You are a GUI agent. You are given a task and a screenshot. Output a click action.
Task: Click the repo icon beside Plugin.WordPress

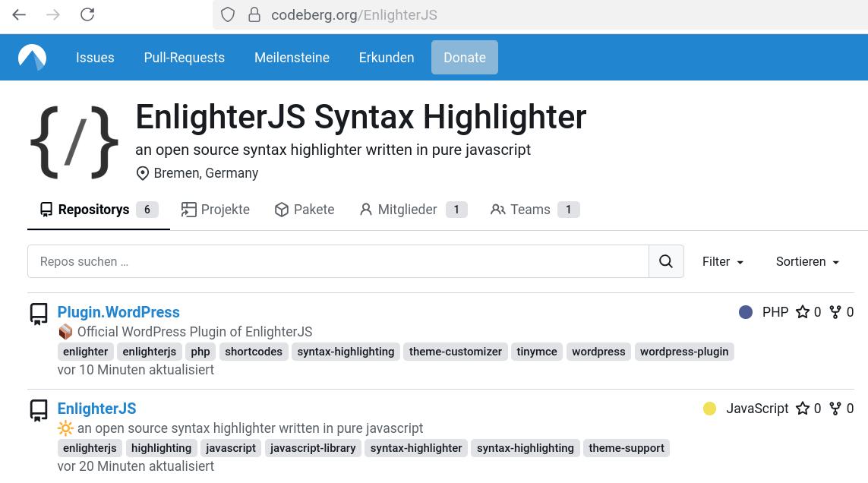[39, 314]
